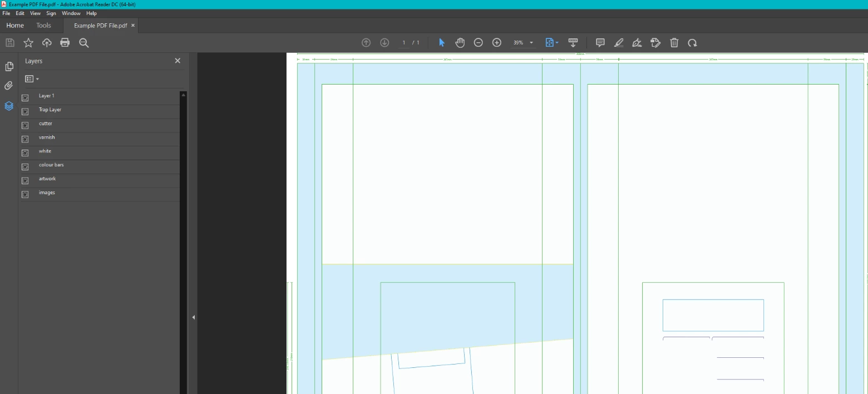Click the stamp edit tool icon

[655, 43]
